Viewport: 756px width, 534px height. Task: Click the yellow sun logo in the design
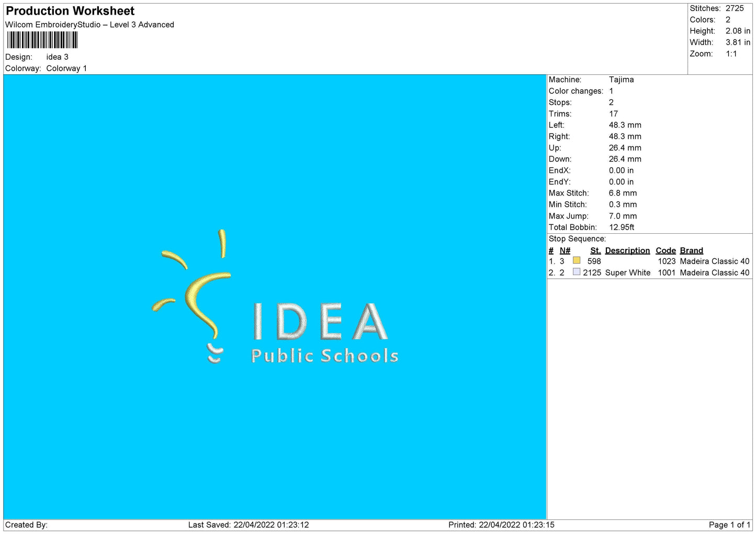(192, 285)
